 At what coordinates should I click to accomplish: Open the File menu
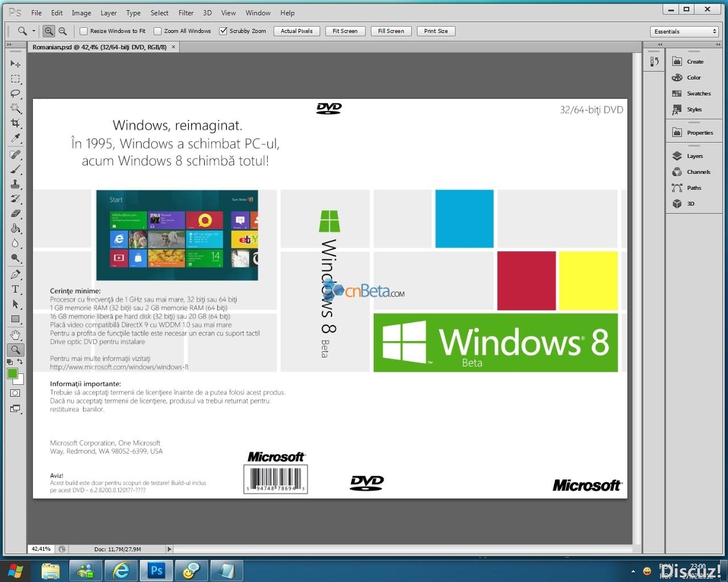[36, 13]
